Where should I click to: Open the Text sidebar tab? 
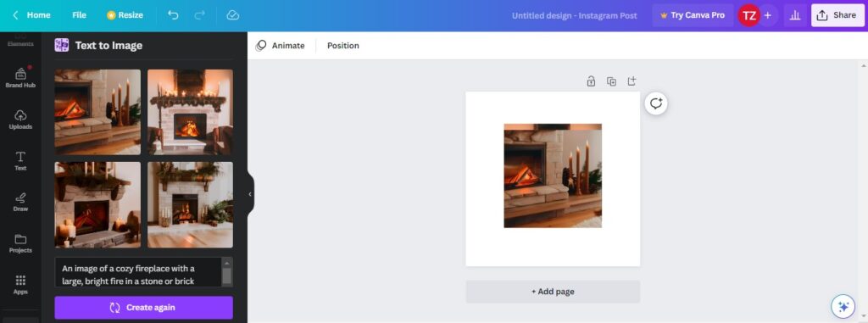pyautogui.click(x=20, y=161)
